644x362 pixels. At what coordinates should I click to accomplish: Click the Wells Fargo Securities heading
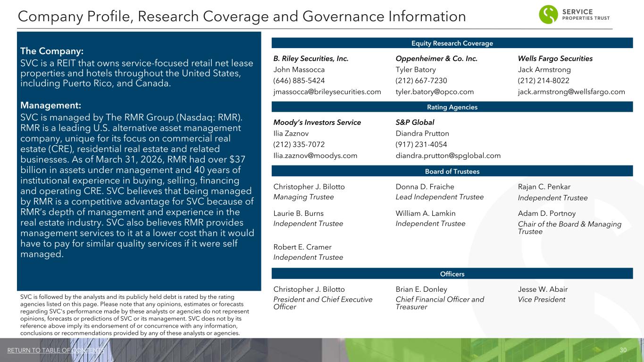pos(555,59)
